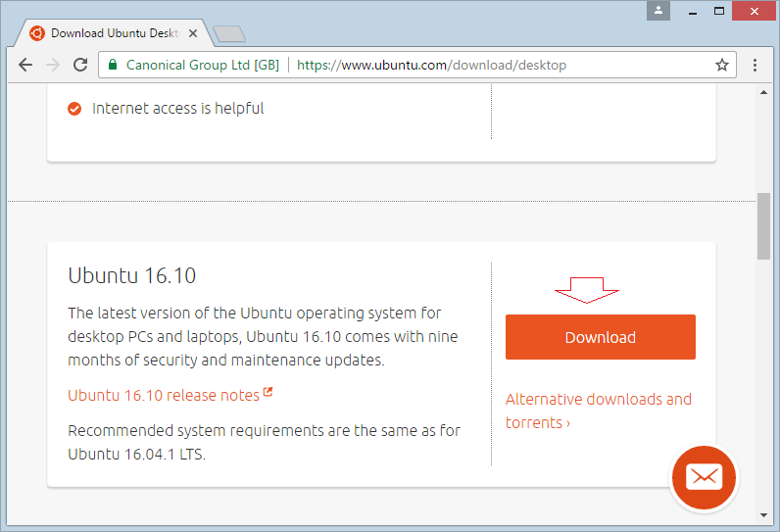This screenshot has height=532, width=780.
Task: Click the vertical scrollbar thumb
Action: pyautogui.click(x=763, y=226)
